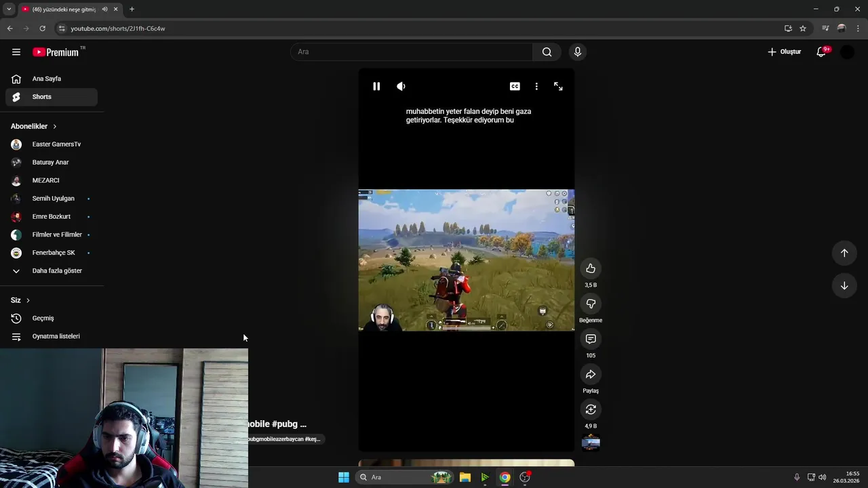Open the notifications bell
Image resolution: width=868 pixels, height=488 pixels.
point(821,52)
